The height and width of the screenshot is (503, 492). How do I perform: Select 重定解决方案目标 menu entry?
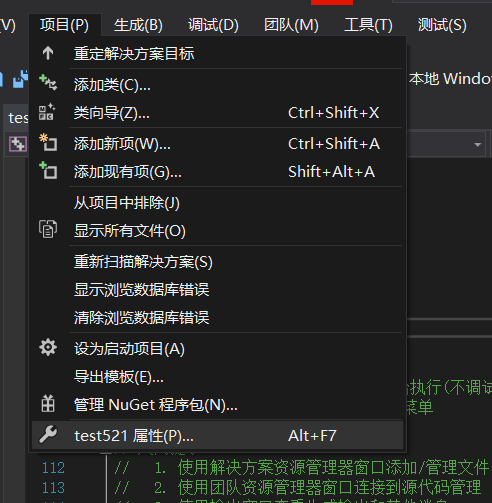click(x=217, y=53)
